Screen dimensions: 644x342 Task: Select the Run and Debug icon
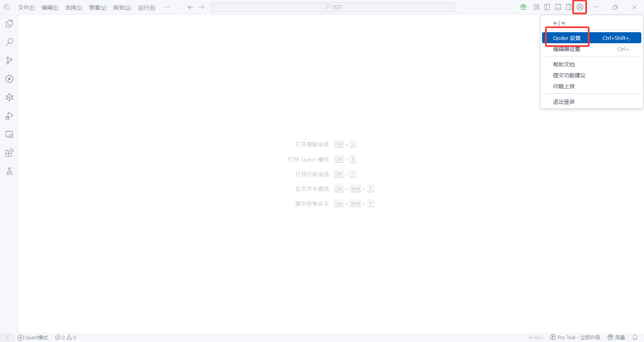click(9, 116)
